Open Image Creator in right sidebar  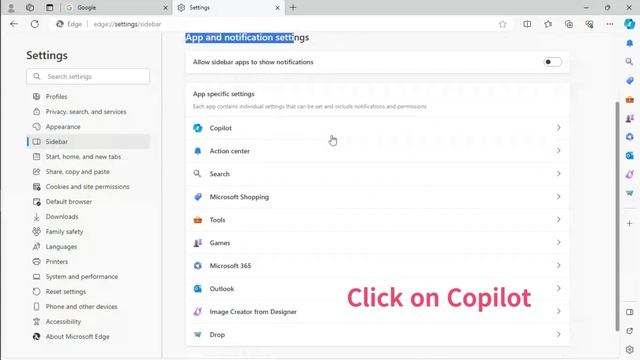[629, 174]
